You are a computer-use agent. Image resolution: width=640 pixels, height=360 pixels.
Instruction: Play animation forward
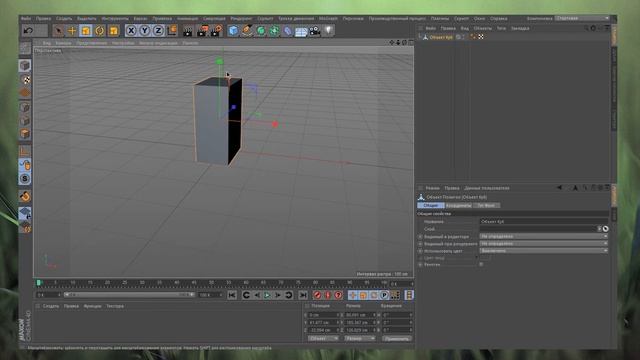click(x=267, y=295)
